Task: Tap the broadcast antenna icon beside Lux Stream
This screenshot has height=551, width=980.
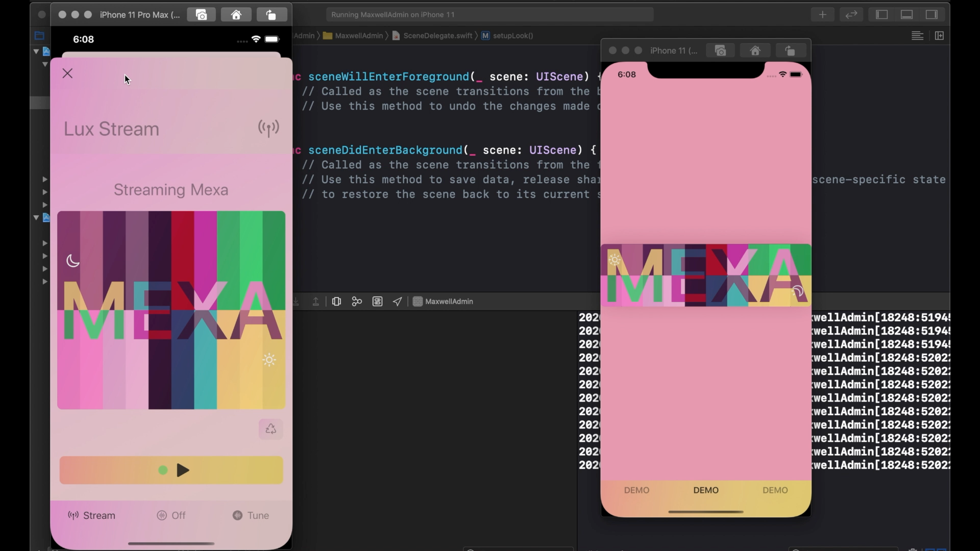Action: coord(268,128)
